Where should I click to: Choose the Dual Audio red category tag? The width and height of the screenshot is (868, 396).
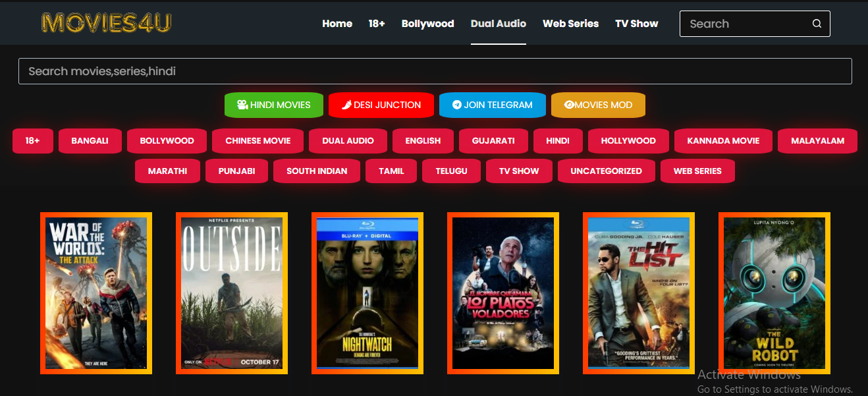pos(348,140)
